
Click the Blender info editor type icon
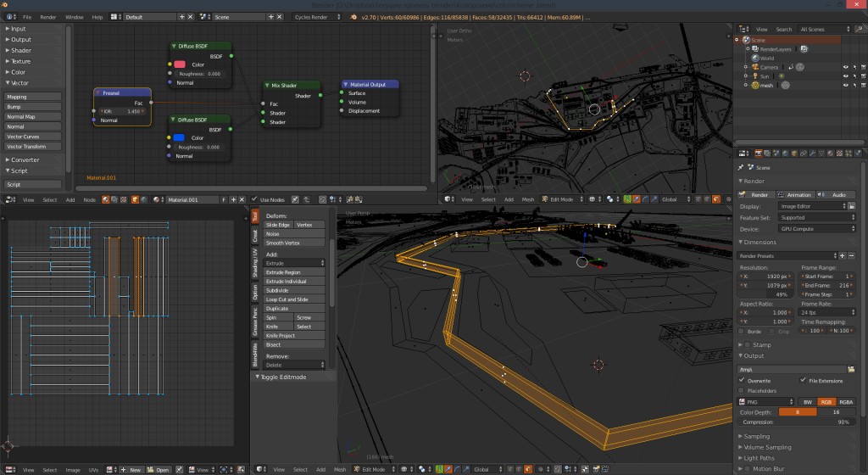(10, 17)
